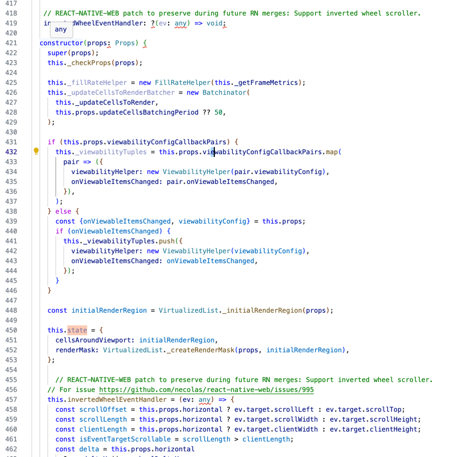Click the highlighted 'state' word on line 450
This screenshot has width=476, height=457.
point(77,330)
